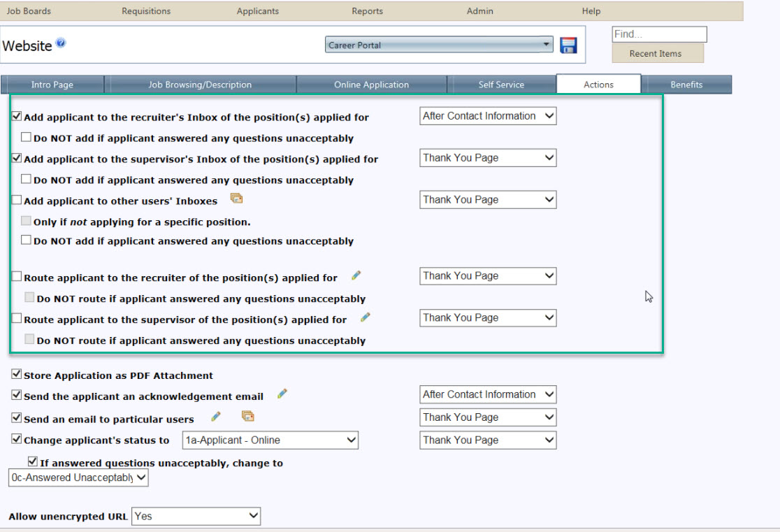Edit the applicant acknowledgement email pencil icon
This screenshot has width=780, height=532.
[x=282, y=394]
